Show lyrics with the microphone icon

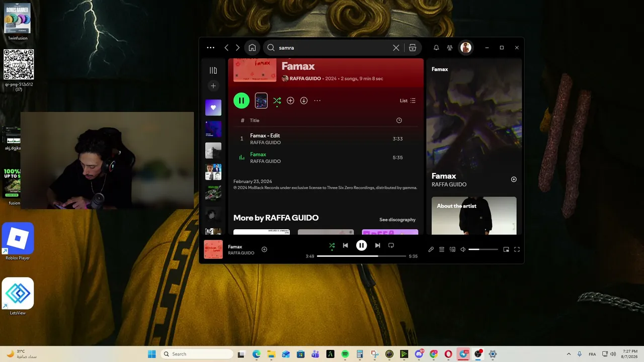pyautogui.click(x=431, y=249)
